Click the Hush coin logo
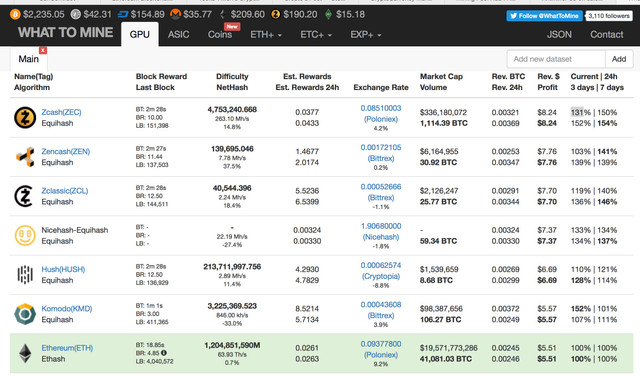The height and width of the screenshot is (376, 640). [25, 275]
